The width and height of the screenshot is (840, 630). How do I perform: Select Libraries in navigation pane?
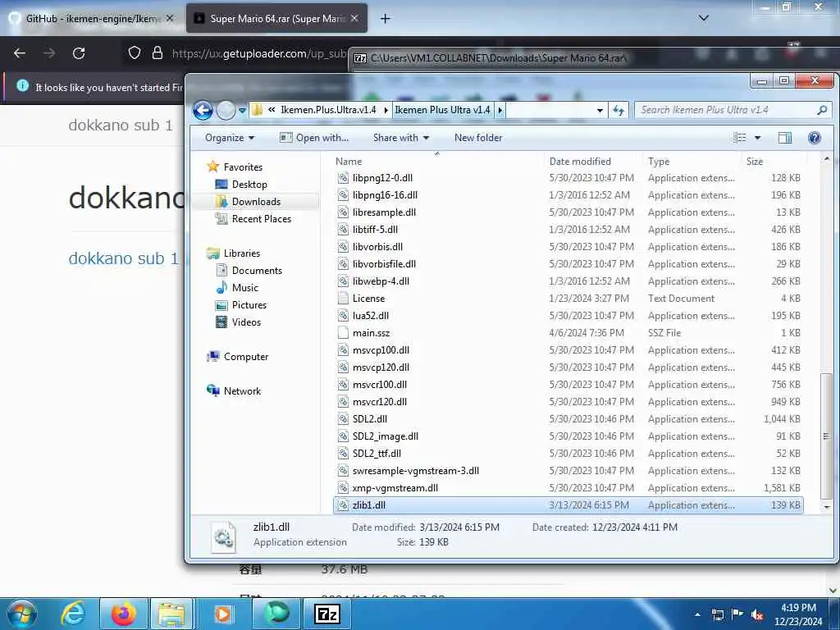242,253
